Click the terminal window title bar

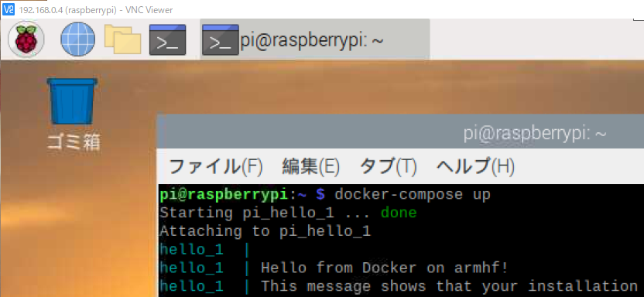click(x=400, y=134)
